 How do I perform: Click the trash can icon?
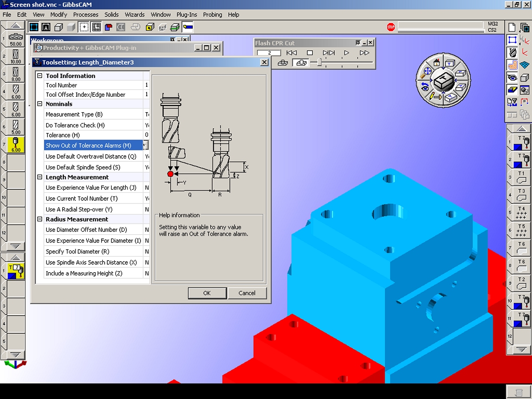click(518, 392)
